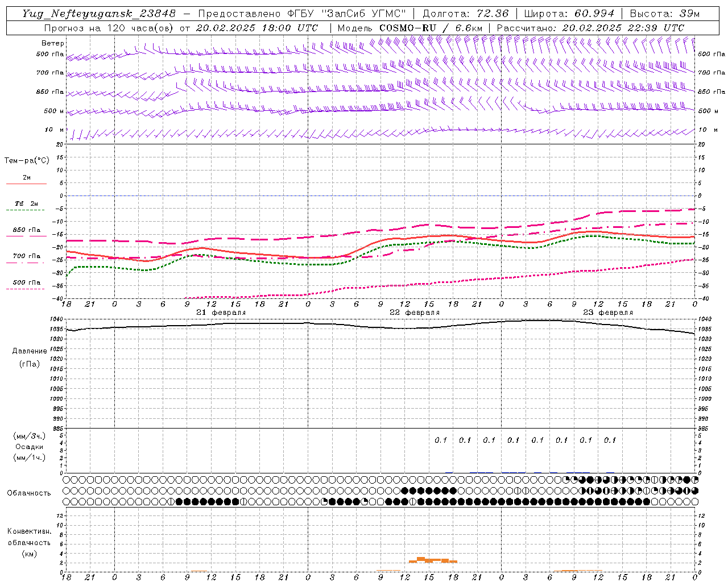Click the Ветер wind panel label
This screenshot has width=728, height=582.
pyautogui.click(x=53, y=43)
